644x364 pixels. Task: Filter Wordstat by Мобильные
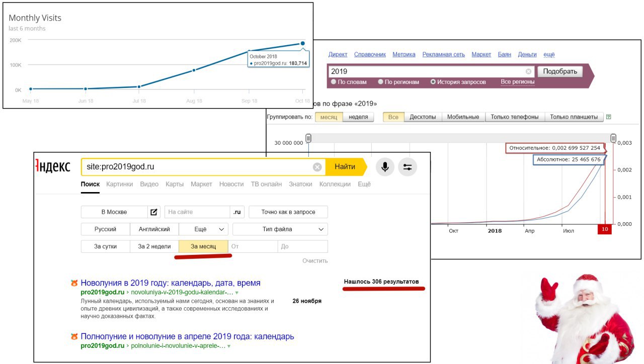coord(463,117)
